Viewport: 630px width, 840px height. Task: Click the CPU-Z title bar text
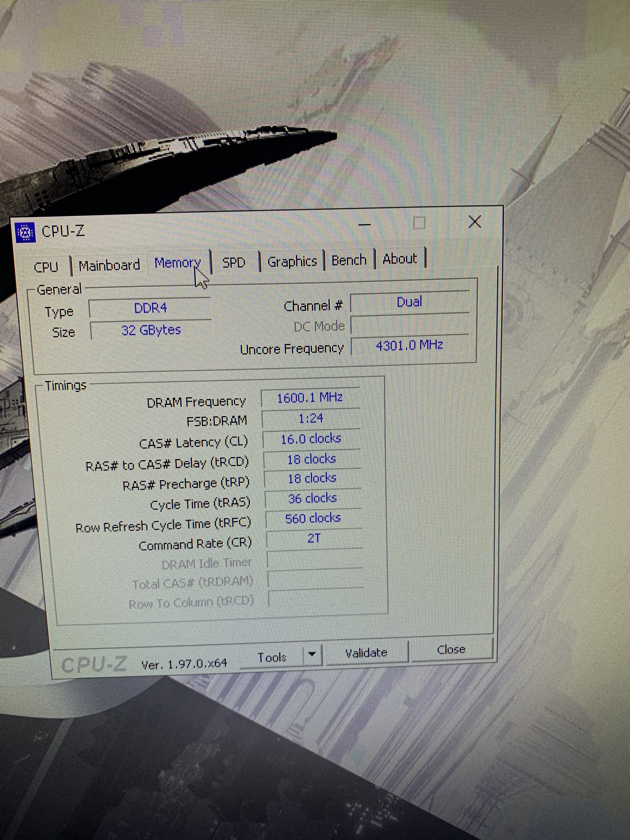[x=63, y=231]
